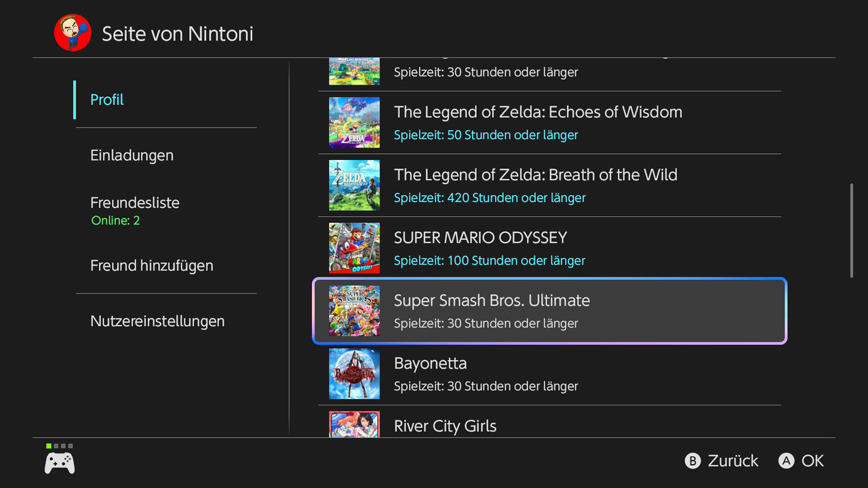The height and width of the screenshot is (488, 868).
Task: Click the 'River City Girls' title
Action: pyautogui.click(x=445, y=426)
